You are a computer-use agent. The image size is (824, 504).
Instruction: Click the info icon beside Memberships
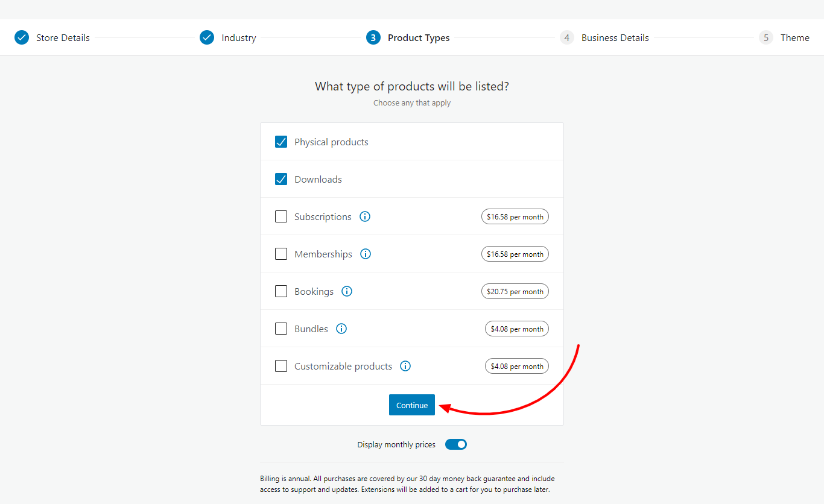tap(366, 254)
